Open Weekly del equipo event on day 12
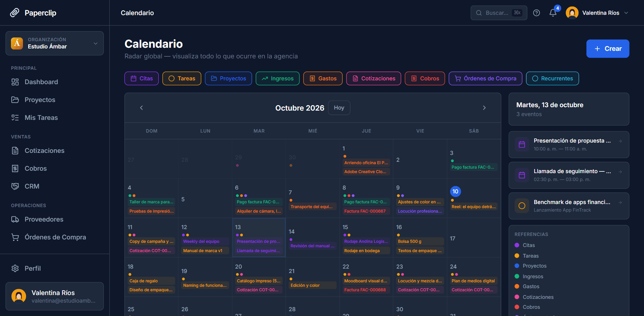The height and width of the screenshot is (316, 644). [x=205, y=241]
